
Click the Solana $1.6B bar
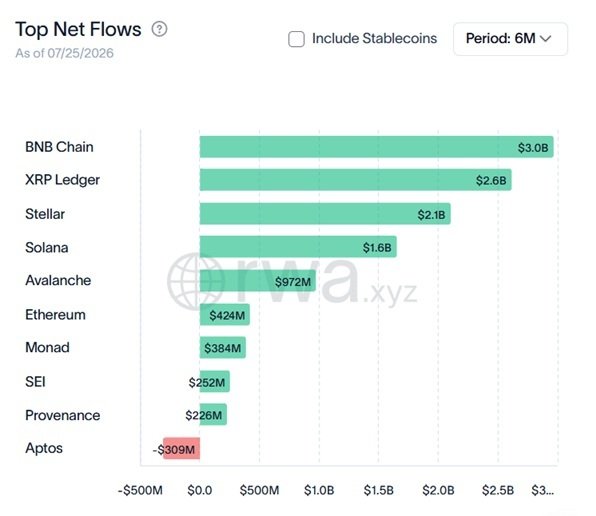[298, 247]
